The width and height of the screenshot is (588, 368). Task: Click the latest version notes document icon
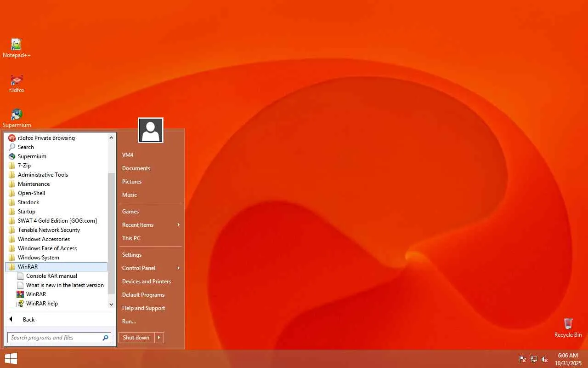click(20, 285)
